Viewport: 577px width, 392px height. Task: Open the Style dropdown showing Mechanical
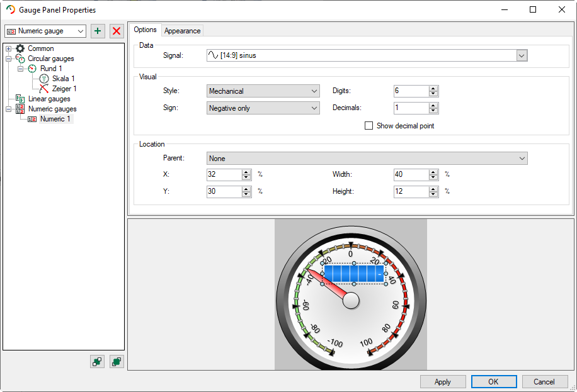point(263,91)
